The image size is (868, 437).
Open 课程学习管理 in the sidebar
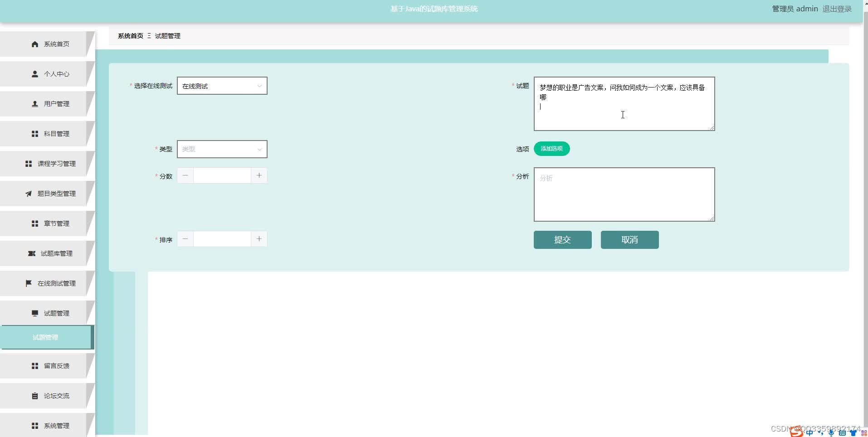pos(47,164)
